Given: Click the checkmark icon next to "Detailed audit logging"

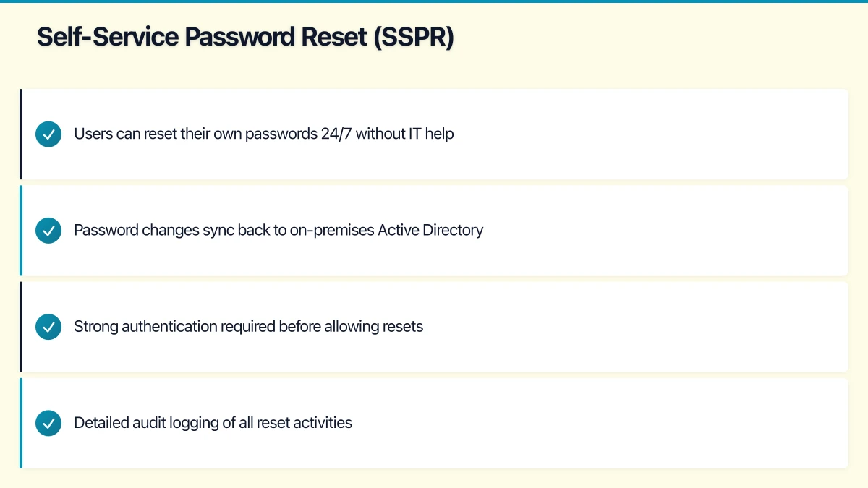Looking at the screenshot, I should point(48,423).
